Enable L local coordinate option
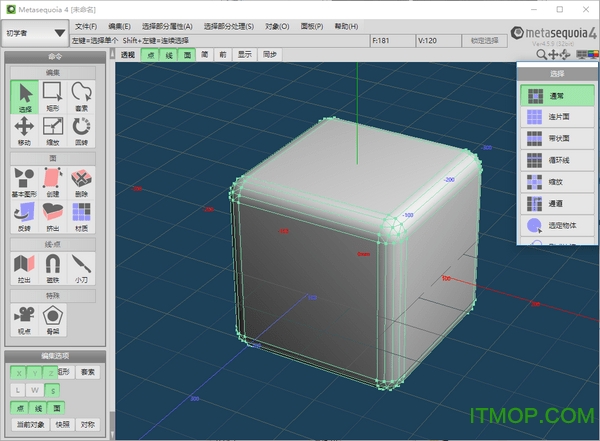The width and height of the screenshot is (600, 441). 18,390
